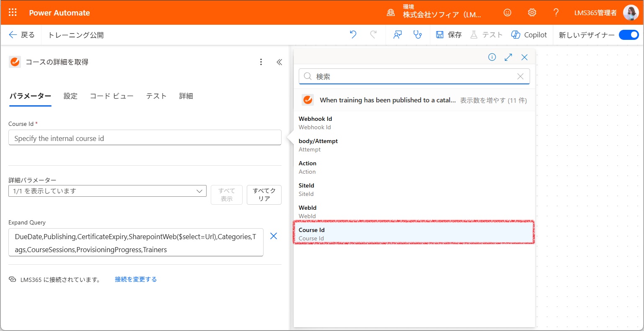The width and height of the screenshot is (644, 331).
Task: Click the 接続を変更する link
Action: point(136,279)
